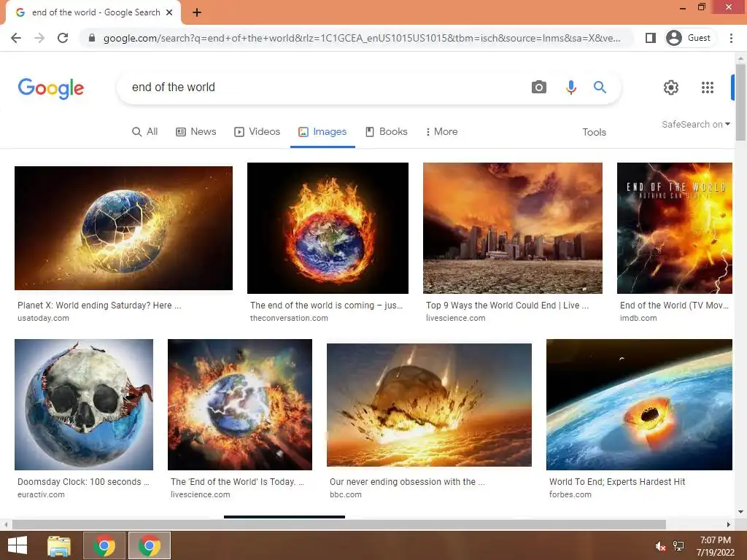Viewport: 747px width, 560px height.
Task: Open 'World To End; Experts Hardest Hit' link
Action: [x=617, y=481]
